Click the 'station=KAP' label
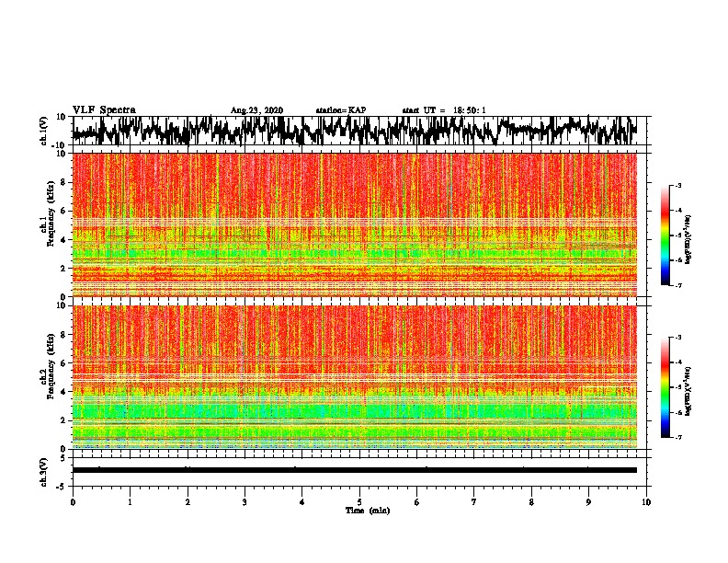This screenshot has width=728, height=563. point(341,110)
